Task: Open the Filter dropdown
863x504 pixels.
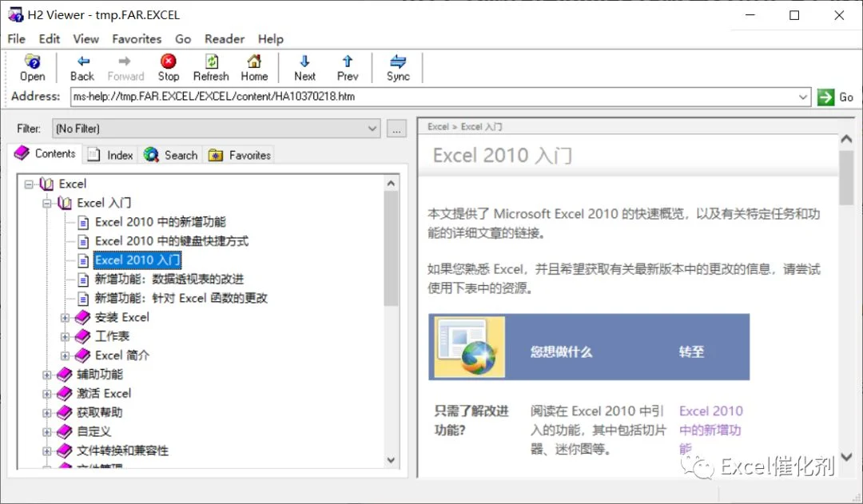Action: point(372,129)
